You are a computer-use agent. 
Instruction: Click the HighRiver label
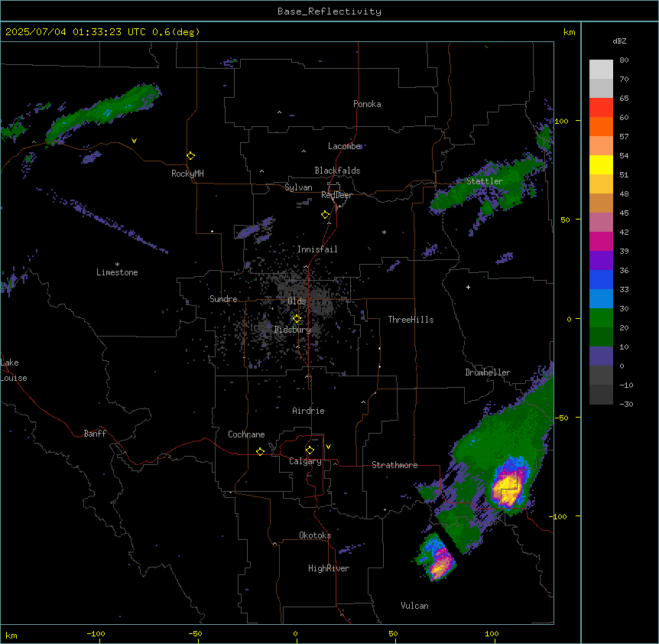pyautogui.click(x=329, y=568)
